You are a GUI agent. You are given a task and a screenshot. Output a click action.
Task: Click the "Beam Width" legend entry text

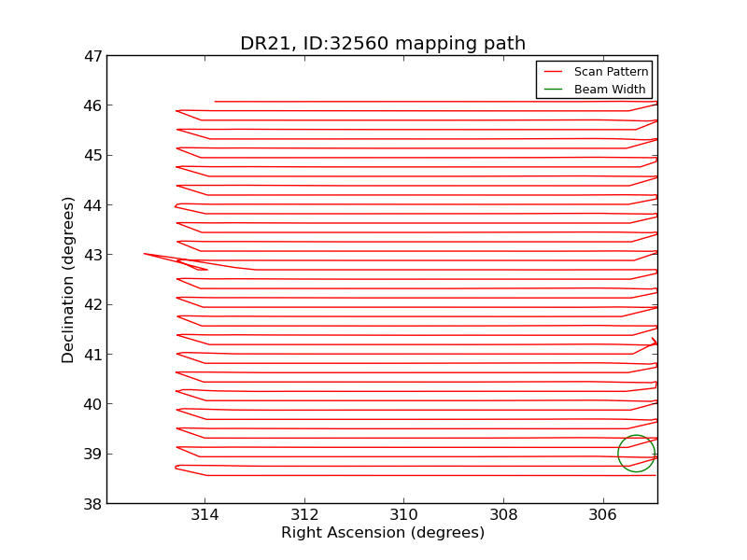click(610, 89)
